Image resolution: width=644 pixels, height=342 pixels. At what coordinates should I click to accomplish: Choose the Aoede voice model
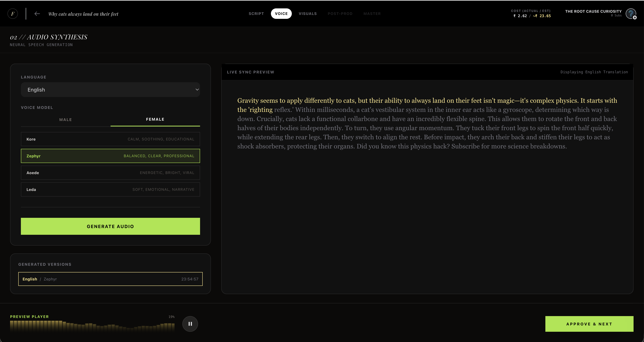click(110, 173)
